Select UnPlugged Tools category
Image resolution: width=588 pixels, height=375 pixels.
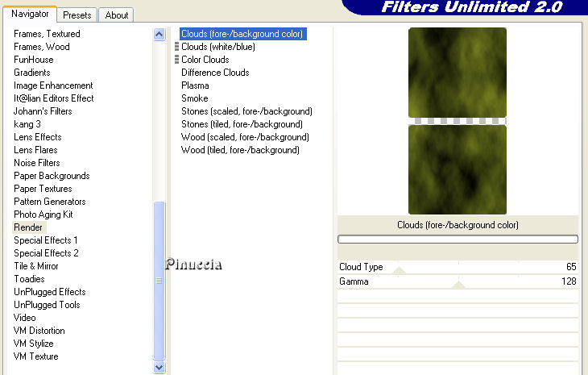click(47, 304)
